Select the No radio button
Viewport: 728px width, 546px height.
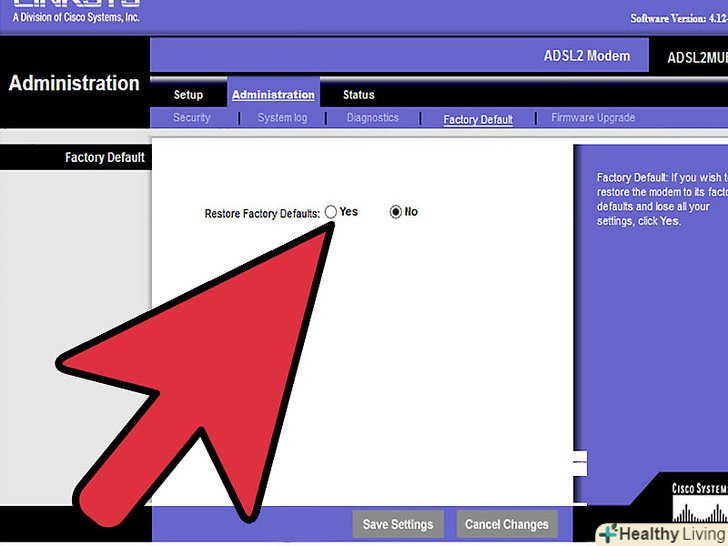[396, 212]
